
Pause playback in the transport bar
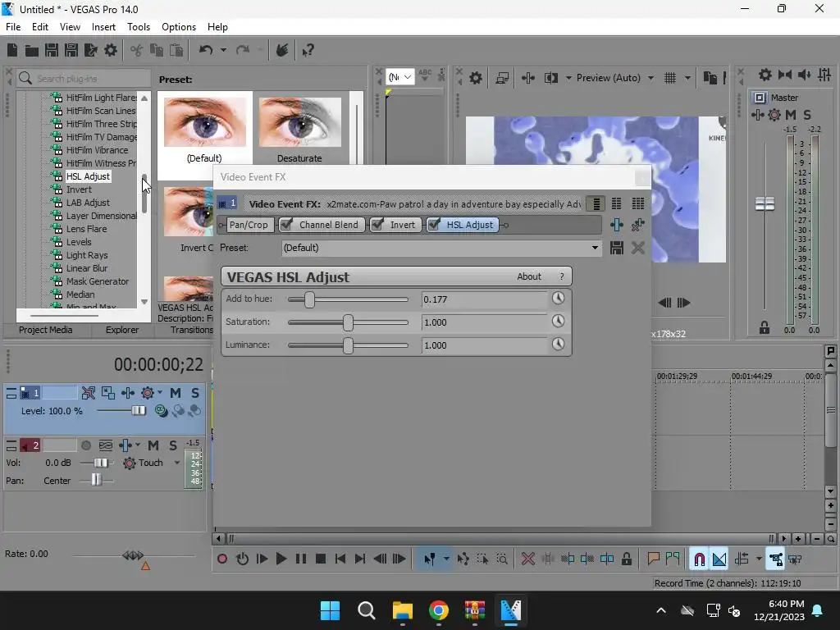(x=301, y=559)
